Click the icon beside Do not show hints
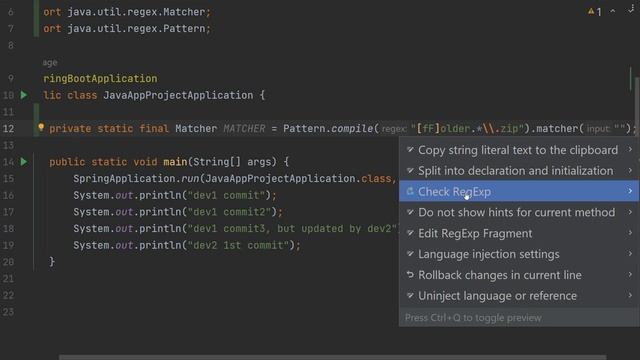This screenshot has width=640, height=360. point(410,212)
